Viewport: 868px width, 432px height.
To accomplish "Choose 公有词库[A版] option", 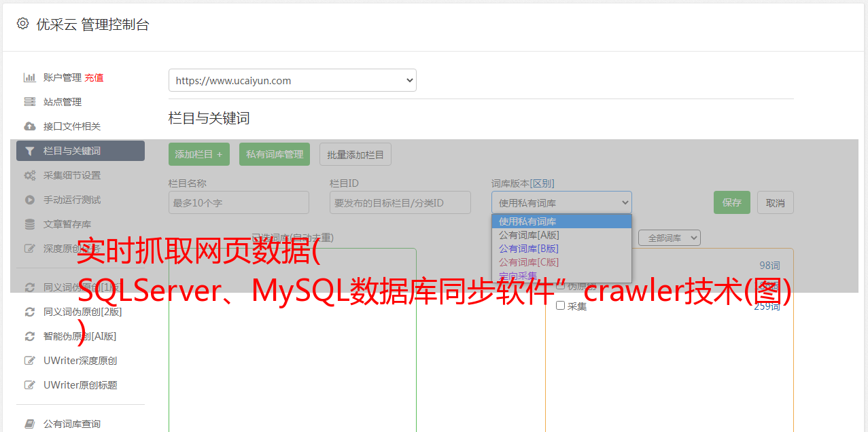I will click(x=561, y=235).
